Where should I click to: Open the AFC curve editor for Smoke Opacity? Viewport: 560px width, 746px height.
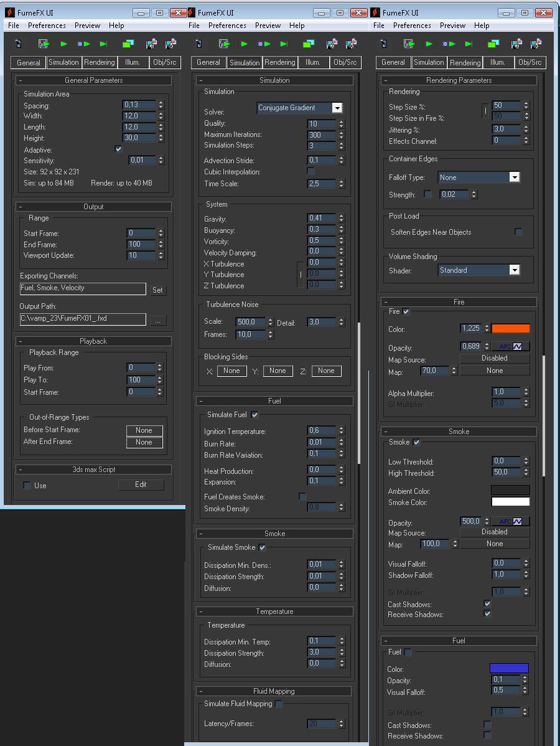coord(511,521)
